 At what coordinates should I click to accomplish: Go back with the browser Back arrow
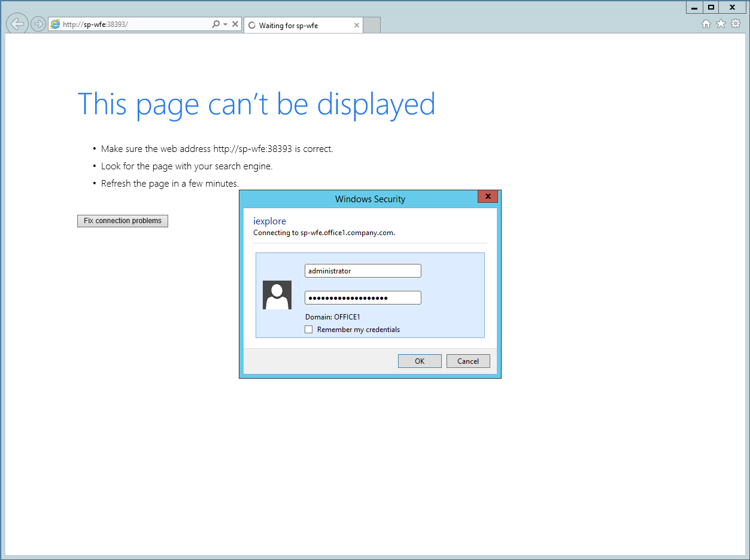click(17, 24)
